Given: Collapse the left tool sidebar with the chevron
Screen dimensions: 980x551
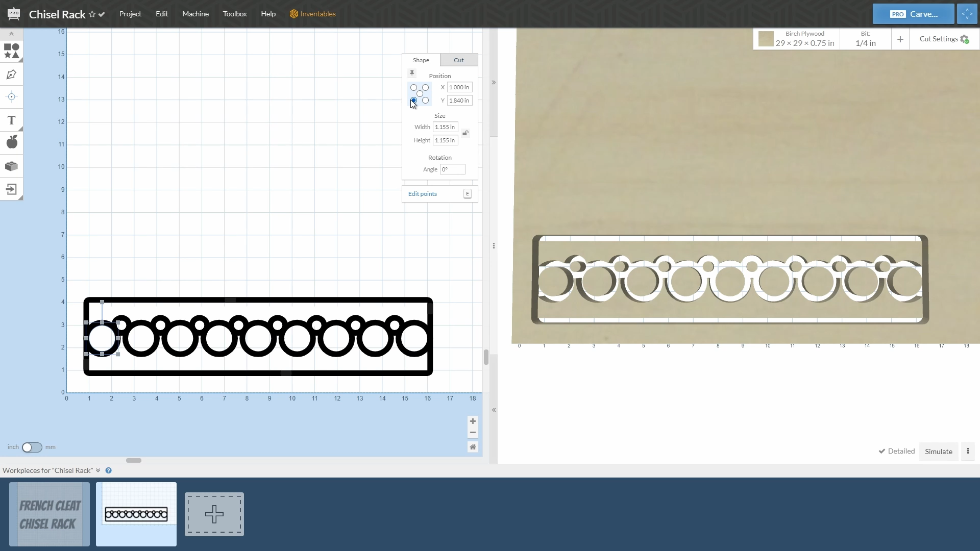Looking at the screenshot, I should coord(11,34).
